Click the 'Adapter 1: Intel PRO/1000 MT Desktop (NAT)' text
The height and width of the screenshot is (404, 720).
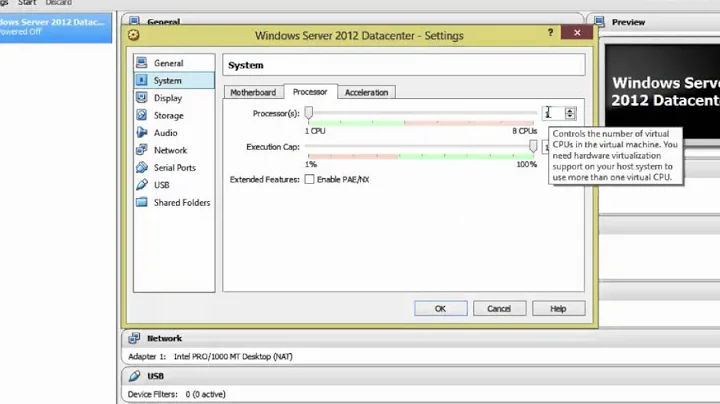coord(210,356)
